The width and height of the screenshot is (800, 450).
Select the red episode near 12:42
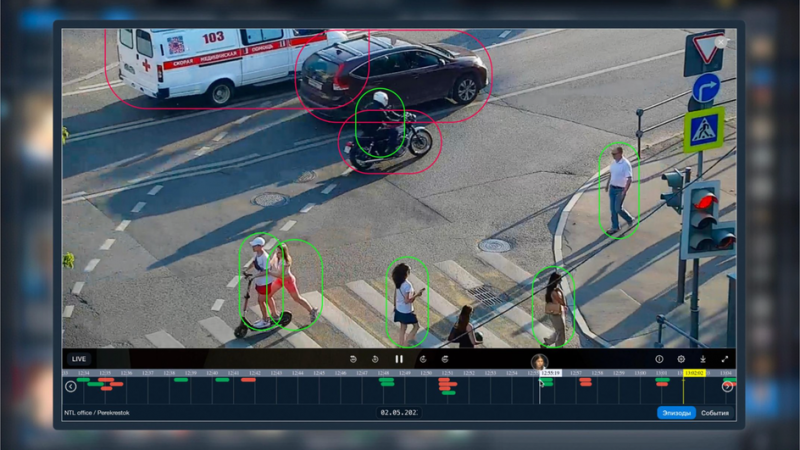tap(248, 380)
